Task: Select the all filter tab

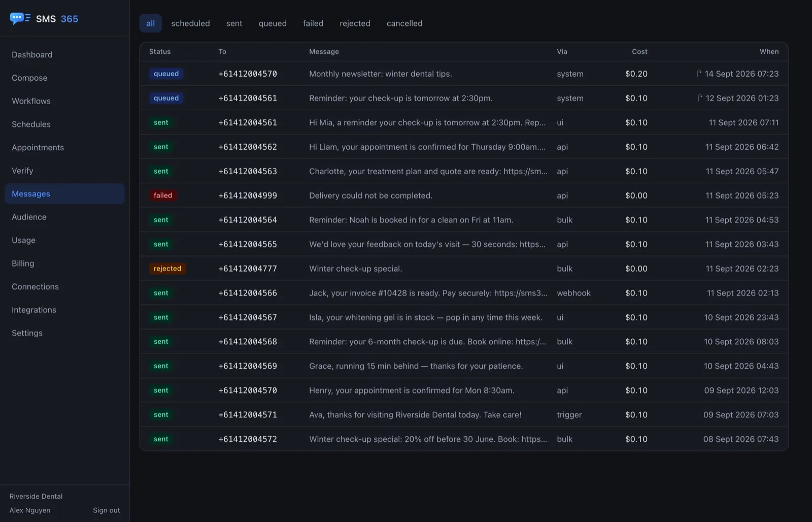Action: pyautogui.click(x=151, y=23)
